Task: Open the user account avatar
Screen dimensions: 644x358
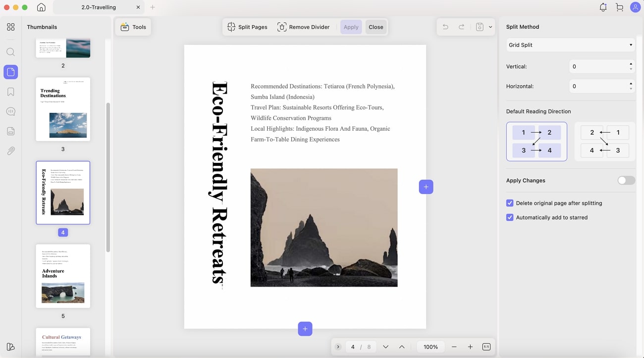Action: pyautogui.click(x=635, y=7)
